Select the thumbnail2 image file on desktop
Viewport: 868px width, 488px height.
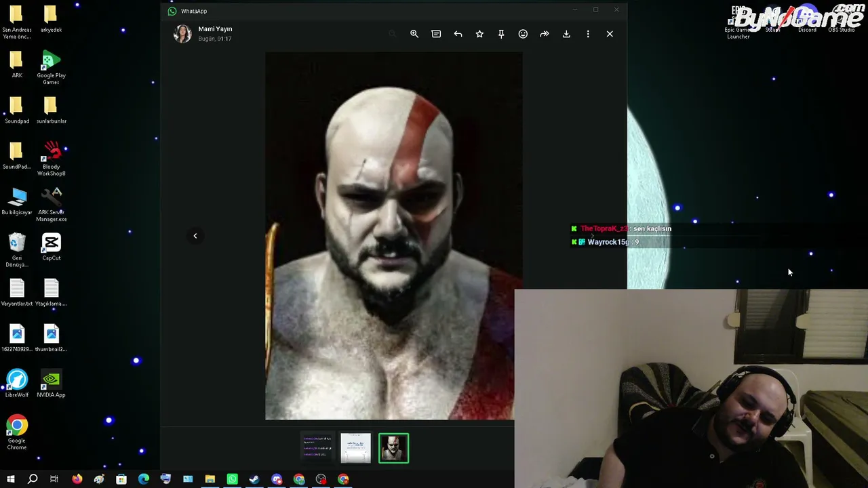[51, 339]
